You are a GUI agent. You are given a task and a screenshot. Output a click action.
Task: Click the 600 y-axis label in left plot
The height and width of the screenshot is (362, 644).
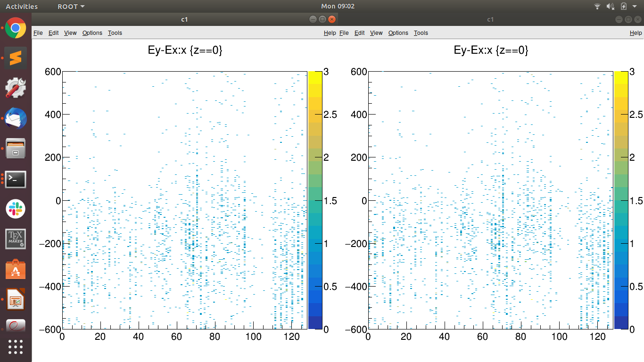52,72
